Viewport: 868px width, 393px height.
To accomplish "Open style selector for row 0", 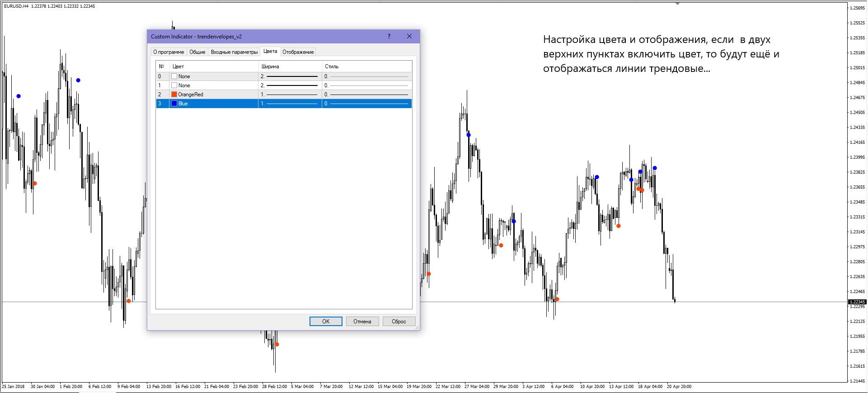I will tap(366, 76).
